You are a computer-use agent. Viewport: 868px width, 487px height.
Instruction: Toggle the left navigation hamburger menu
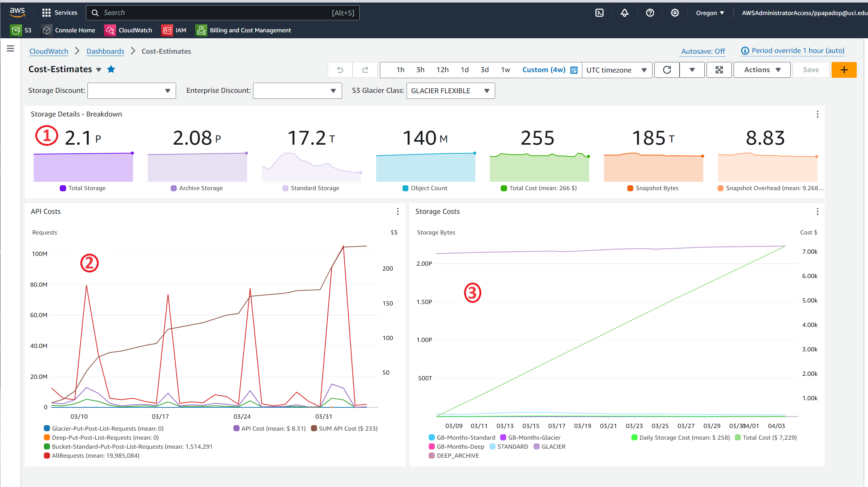(11, 48)
